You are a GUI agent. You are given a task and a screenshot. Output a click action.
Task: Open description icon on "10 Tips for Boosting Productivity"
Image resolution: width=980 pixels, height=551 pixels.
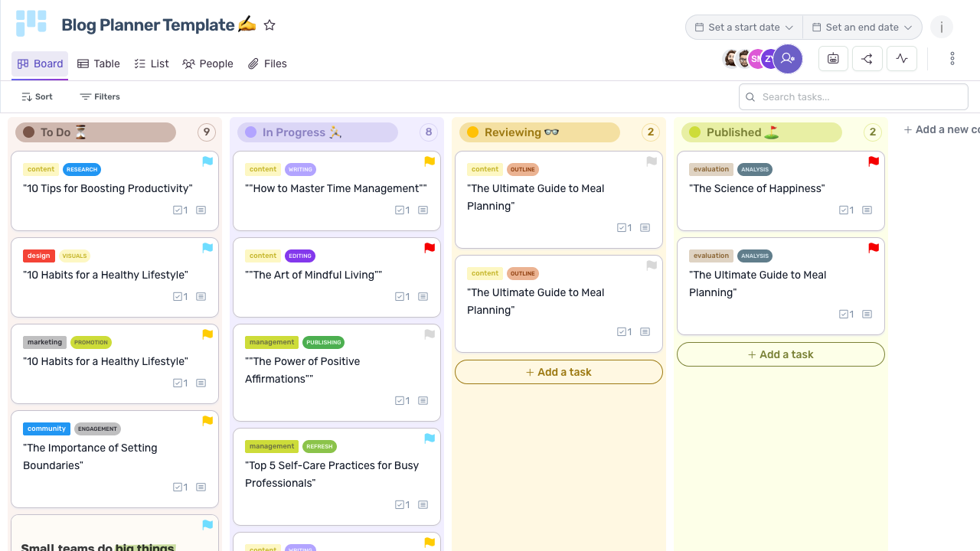pos(201,210)
